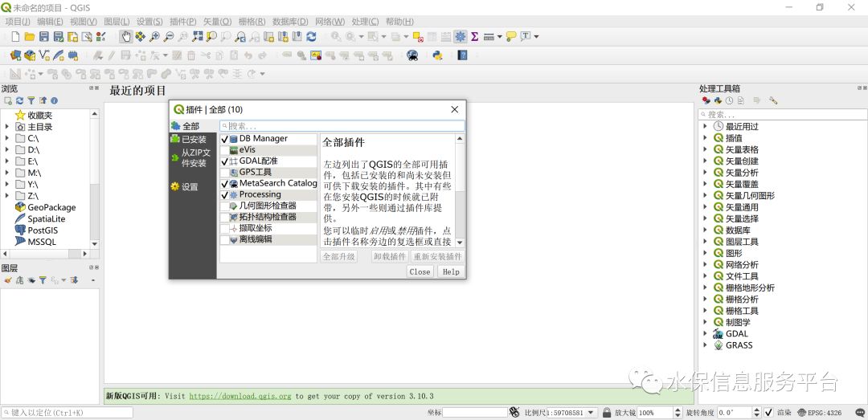This screenshot has width=868, height=420.
Task: Click history clock icon in Processing toolbox
Action: [730, 100]
